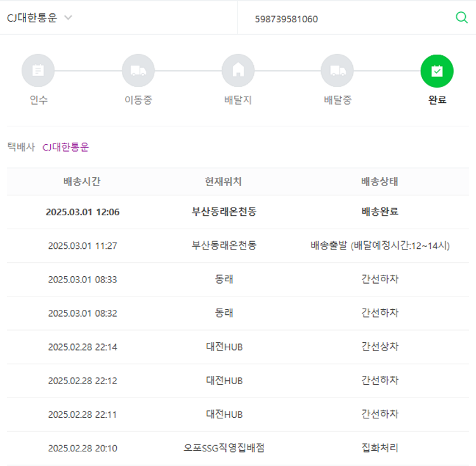Screen dimensions: 476x466
Task: Click the 배송시간 column header
Action: (x=82, y=182)
